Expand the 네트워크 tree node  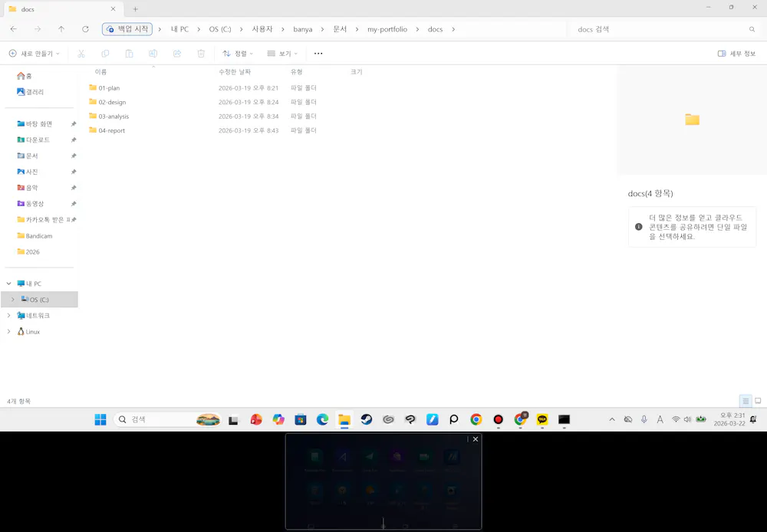8,315
